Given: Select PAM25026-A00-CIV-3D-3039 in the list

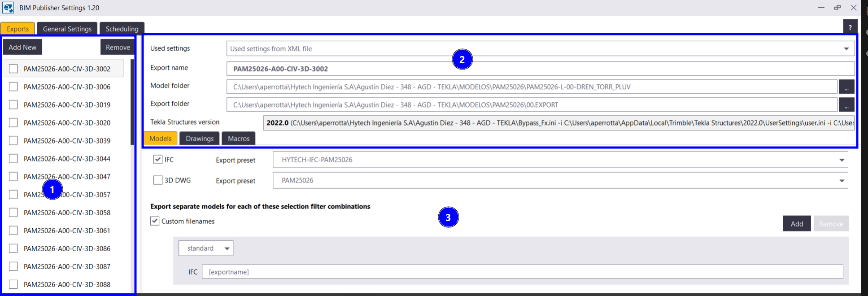Looking at the screenshot, I should (x=67, y=140).
